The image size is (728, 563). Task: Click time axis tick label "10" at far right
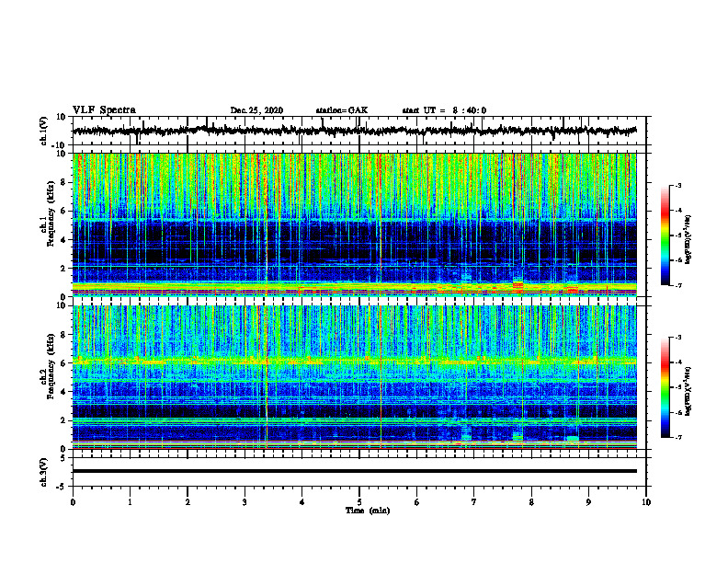(x=646, y=502)
